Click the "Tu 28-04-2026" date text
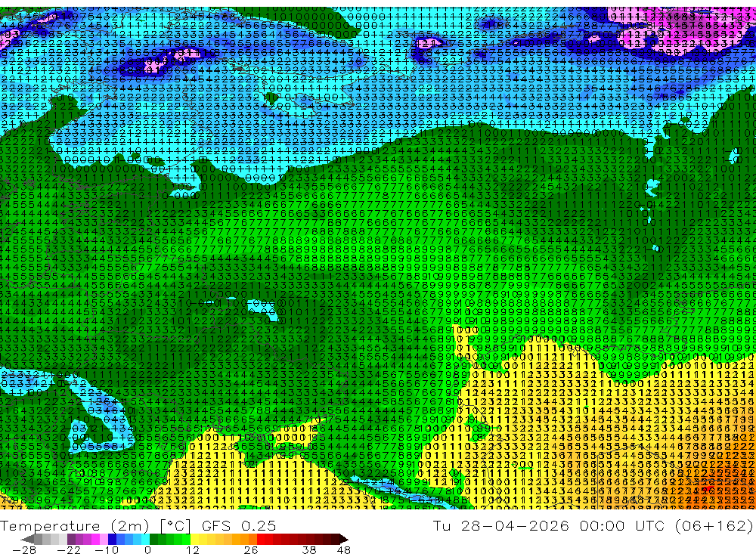This screenshot has height=554, width=756. pyautogui.click(x=501, y=526)
